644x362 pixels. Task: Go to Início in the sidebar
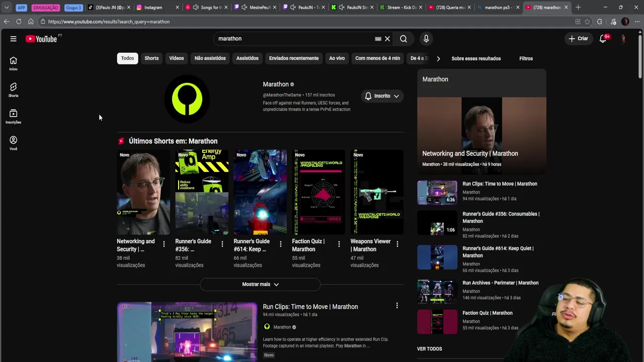pos(14,63)
